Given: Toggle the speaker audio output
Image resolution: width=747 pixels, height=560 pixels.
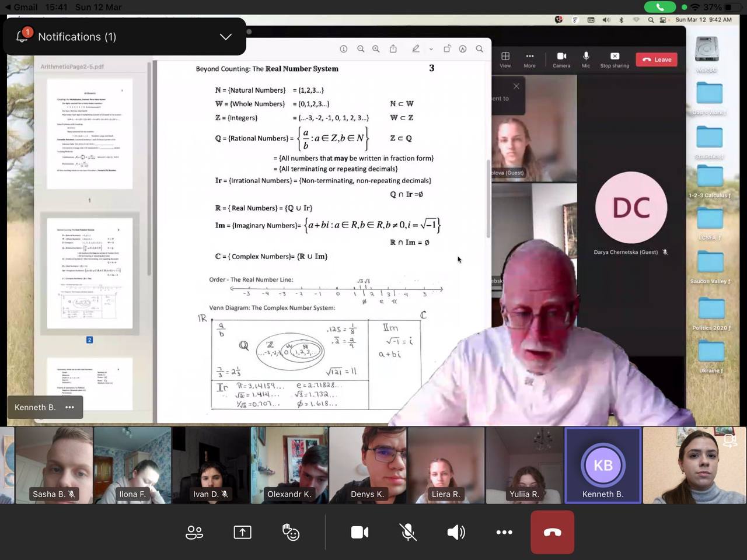Looking at the screenshot, I should click(456, 532).
